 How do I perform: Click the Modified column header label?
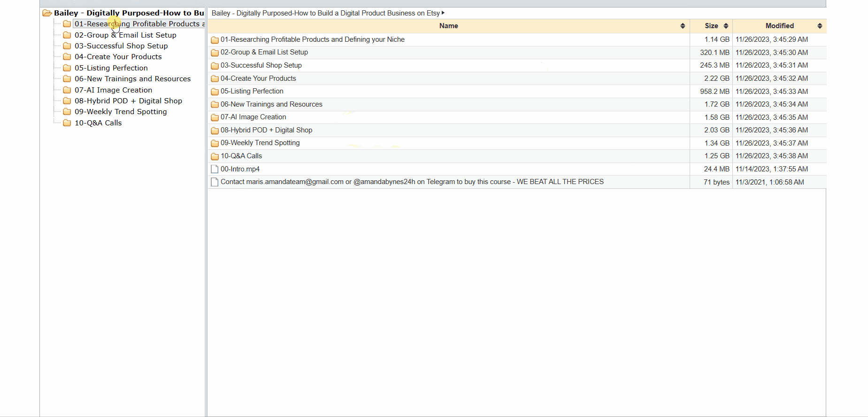coord(779,26)
